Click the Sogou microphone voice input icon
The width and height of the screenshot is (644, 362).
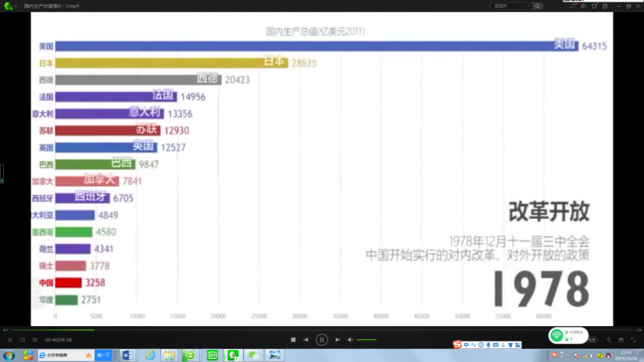(x=488, y=345)
